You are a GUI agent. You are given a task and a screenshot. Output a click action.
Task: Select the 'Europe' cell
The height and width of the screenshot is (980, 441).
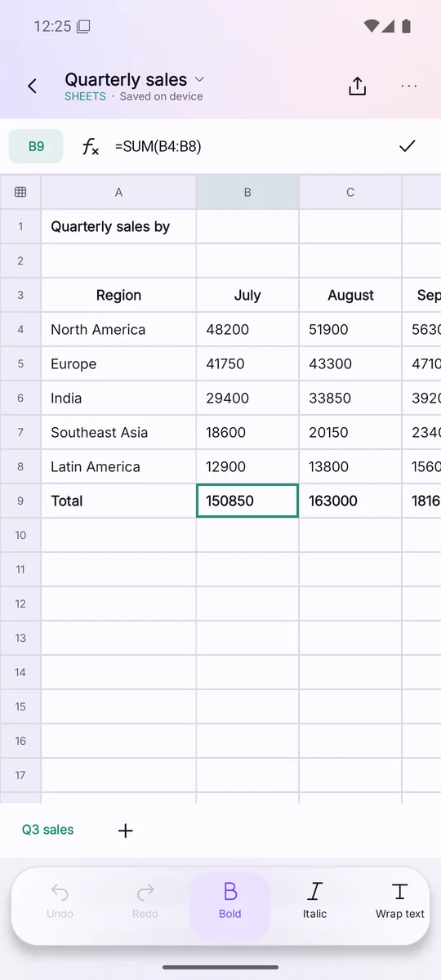click(118, 363)
